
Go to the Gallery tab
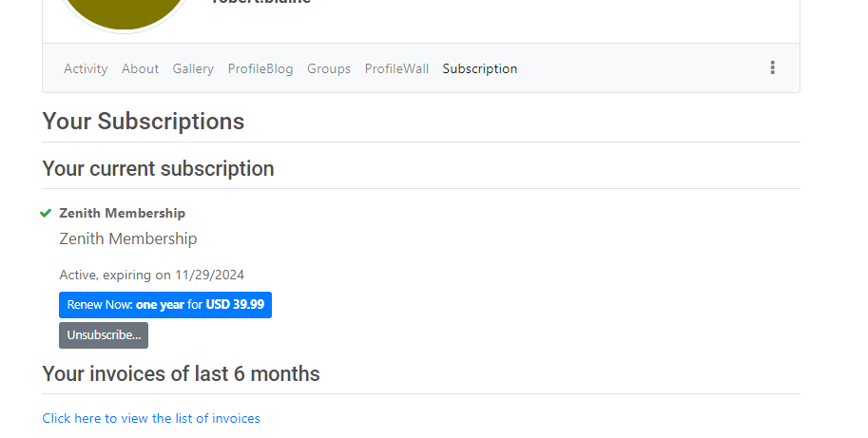(x=193, y=68)
